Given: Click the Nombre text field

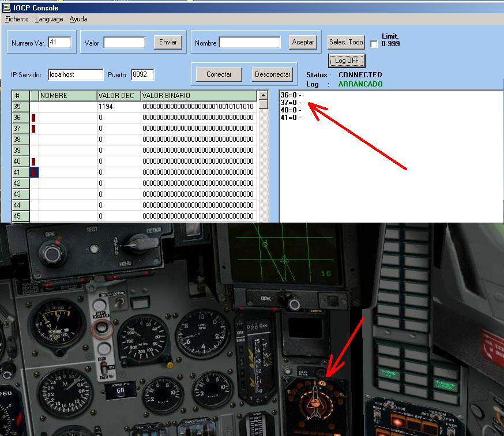Looking at the screenshot, I should point(250,43).
